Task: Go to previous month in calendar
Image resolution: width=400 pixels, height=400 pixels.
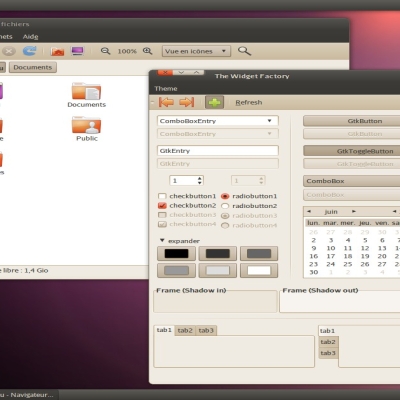Action: click(309, 211)
